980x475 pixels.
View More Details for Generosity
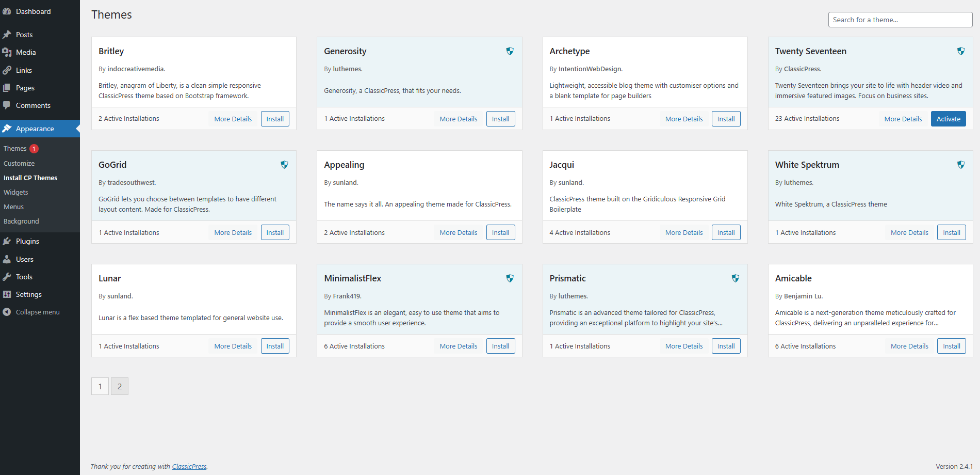459,119
